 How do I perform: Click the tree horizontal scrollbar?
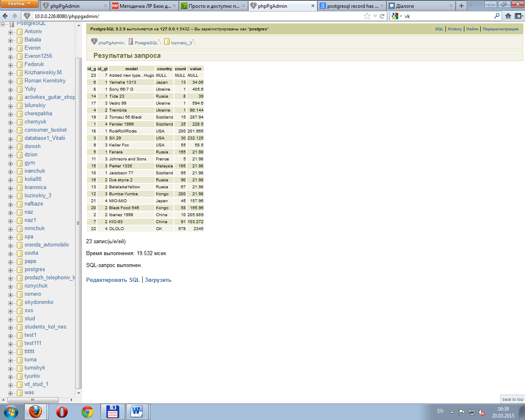coord(33,399)
